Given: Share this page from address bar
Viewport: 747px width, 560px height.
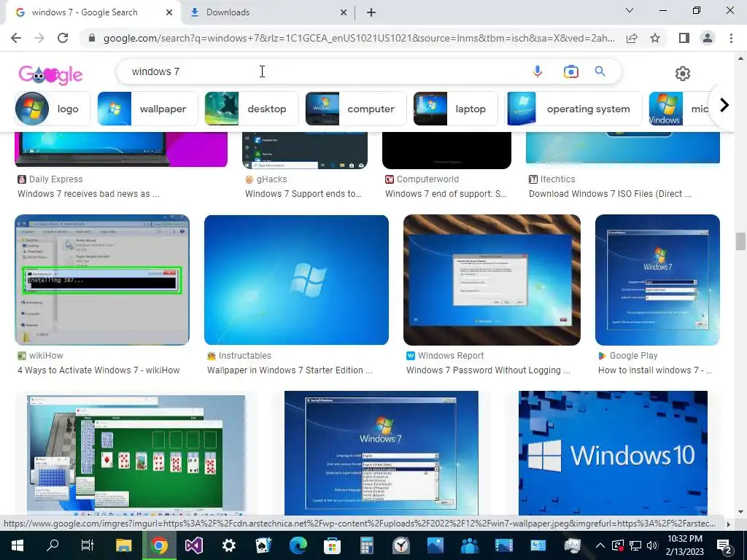Looking at the screenshot, I should [632, 38].
